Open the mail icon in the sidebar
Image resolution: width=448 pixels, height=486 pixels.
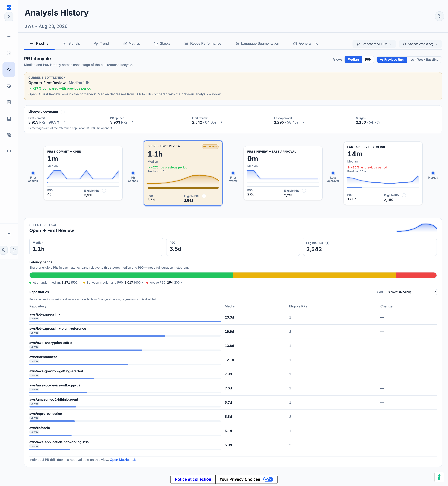pos(9,234)
